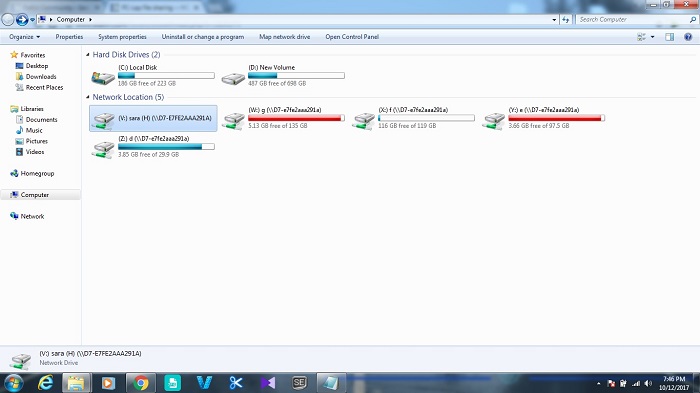Click the C: drive usage bar
The width and height of the screenshot is (700, 393).
166,75
